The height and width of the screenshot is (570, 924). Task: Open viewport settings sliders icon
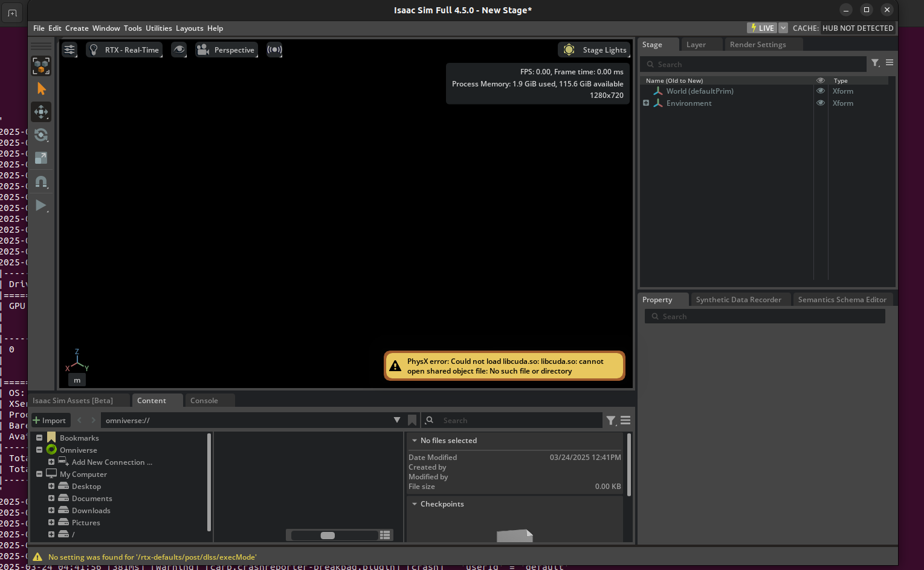tap(69, 50)
